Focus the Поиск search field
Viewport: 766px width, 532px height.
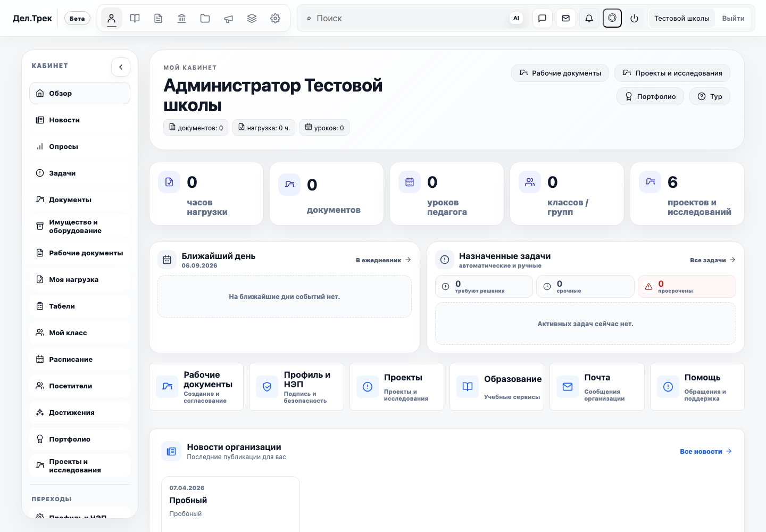pos(410,18)
